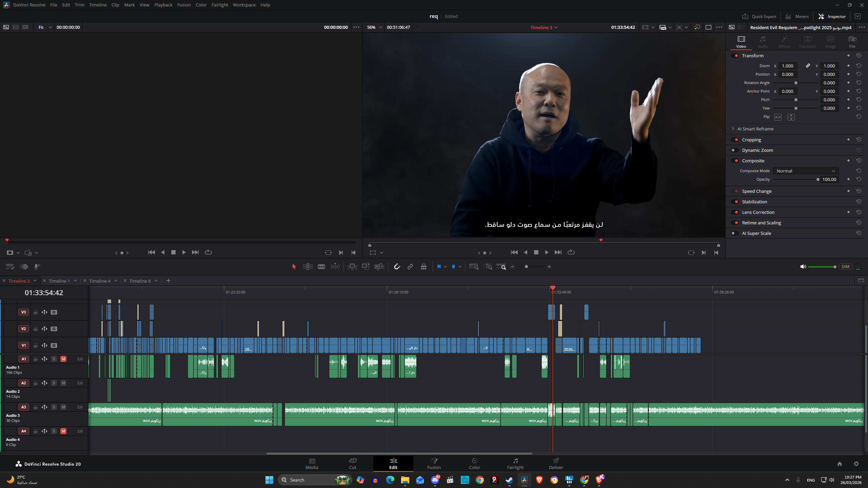The height and width of the screenshot is (488, 868).
Task: Open Steam from the Windows taskbar
Action: coord(509,480)
